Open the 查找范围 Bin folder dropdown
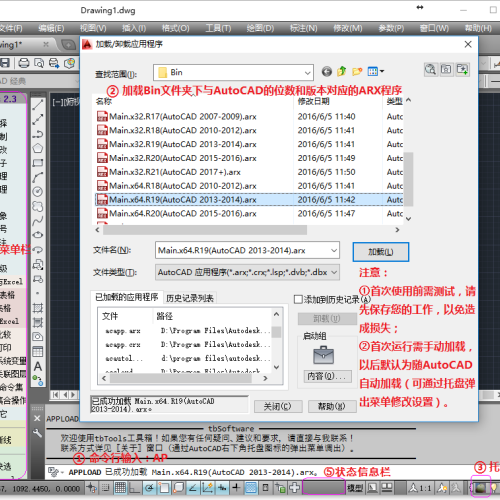The width and height of the screenshot is (500, 500). click(x=307, y=73)
